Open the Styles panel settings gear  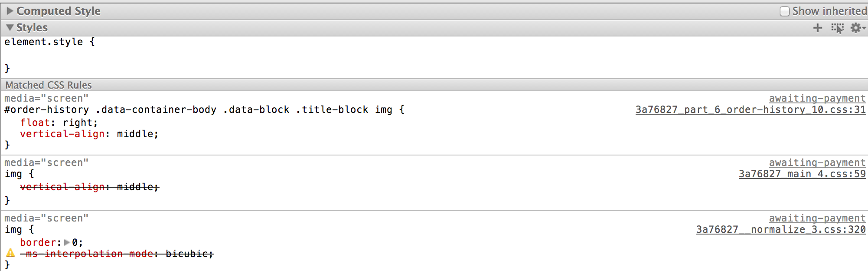coord(855,27)
